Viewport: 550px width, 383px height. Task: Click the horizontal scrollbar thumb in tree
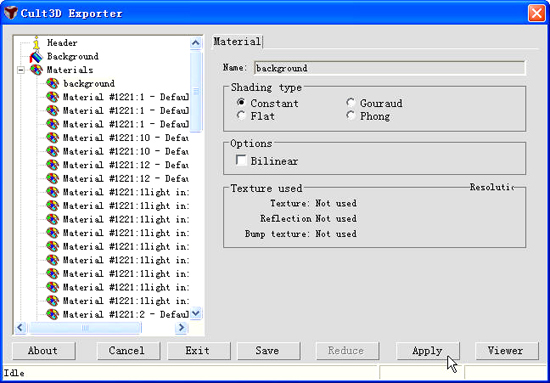(85, 328)
